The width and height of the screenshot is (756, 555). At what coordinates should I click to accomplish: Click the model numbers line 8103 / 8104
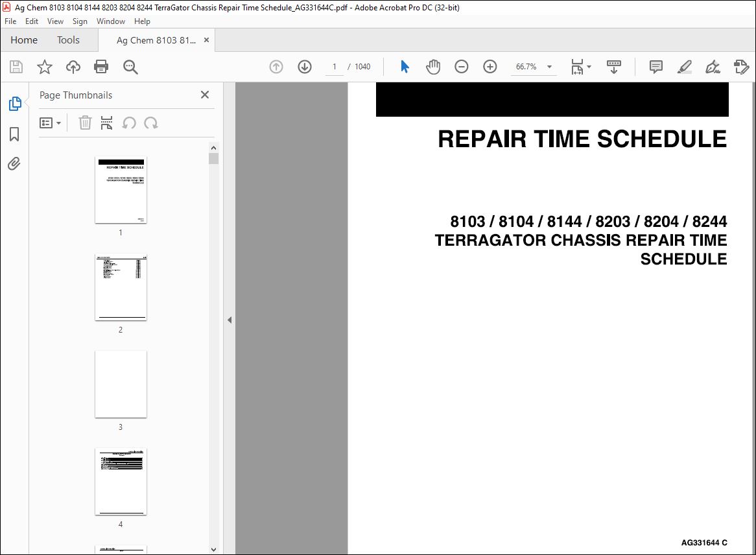pyautogui.click(x=589, y=221)
